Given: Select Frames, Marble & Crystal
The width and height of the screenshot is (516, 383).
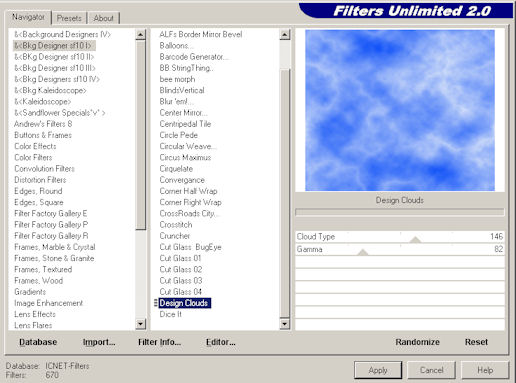Looking at the screenshot, I should click(x=55, y=247).
